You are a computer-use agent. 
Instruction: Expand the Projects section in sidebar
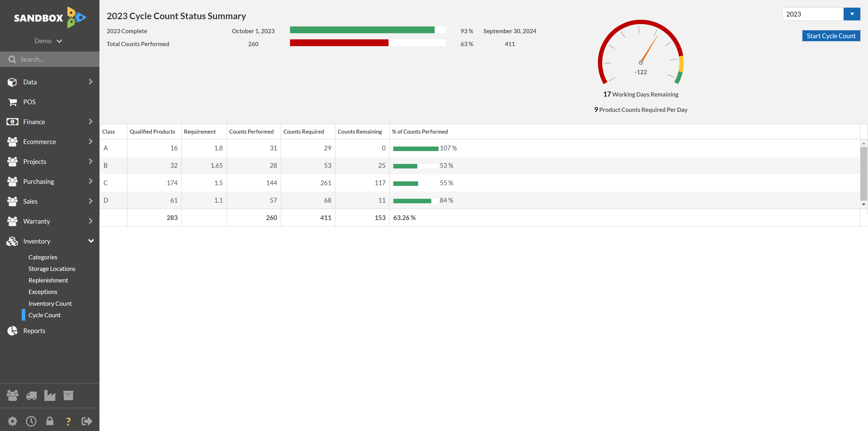click(90, 161)
